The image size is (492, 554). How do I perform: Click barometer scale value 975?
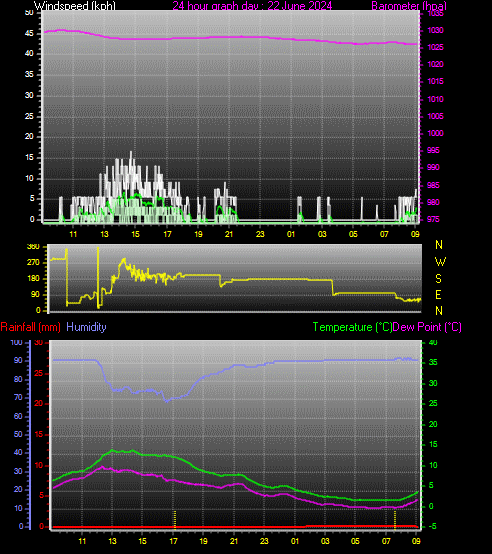point(433,219)
